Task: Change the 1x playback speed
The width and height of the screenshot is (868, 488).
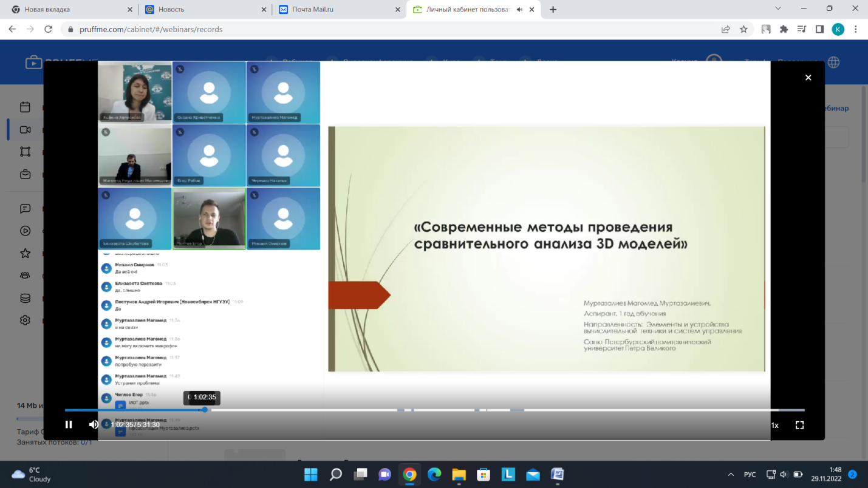Action: click(774, 425)
